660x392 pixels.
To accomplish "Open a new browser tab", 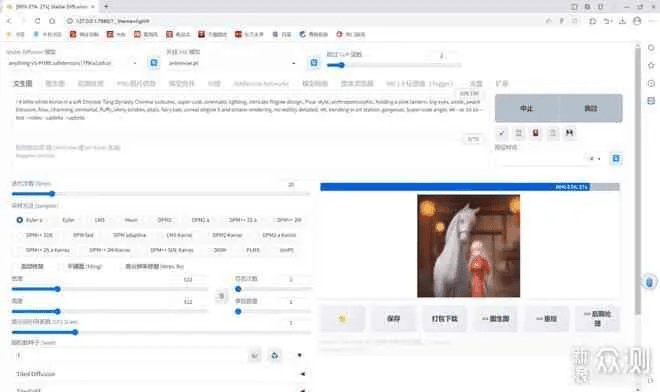I will (106, 6).
